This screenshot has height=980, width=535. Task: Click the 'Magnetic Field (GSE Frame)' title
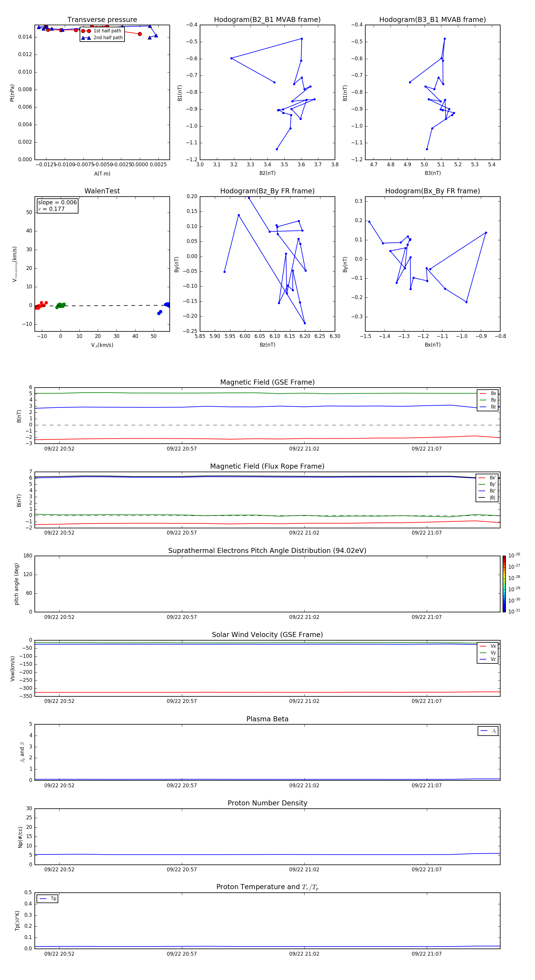pos(267,382)
